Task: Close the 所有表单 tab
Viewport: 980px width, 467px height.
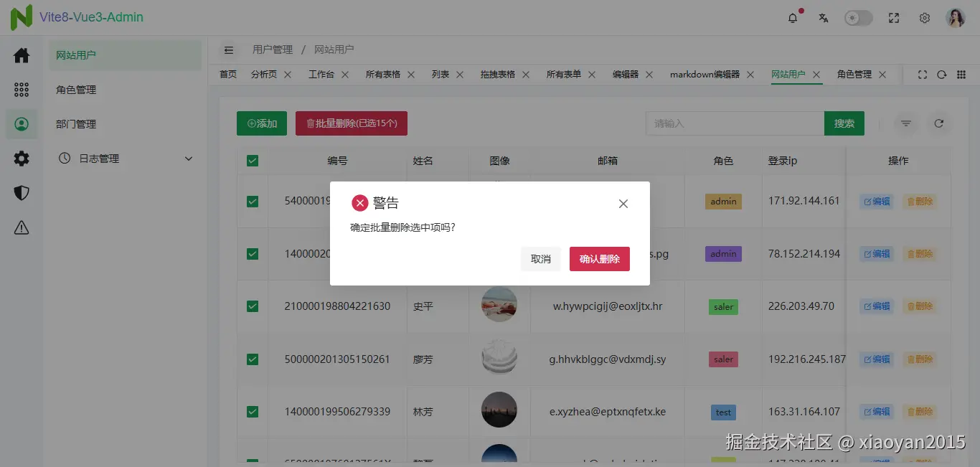Action: click(x=592, y=75)
